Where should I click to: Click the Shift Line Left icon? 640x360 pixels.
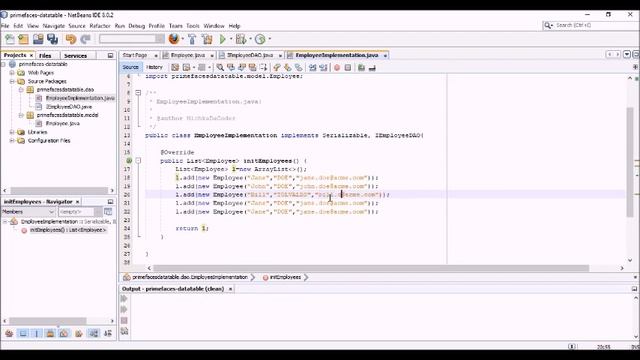(x=313, y=67)
